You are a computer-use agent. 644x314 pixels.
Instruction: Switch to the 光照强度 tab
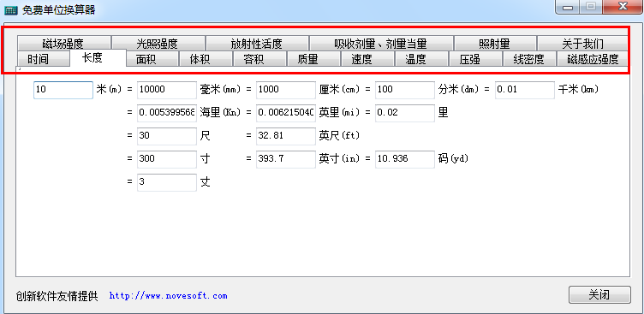tap(158, 44)
